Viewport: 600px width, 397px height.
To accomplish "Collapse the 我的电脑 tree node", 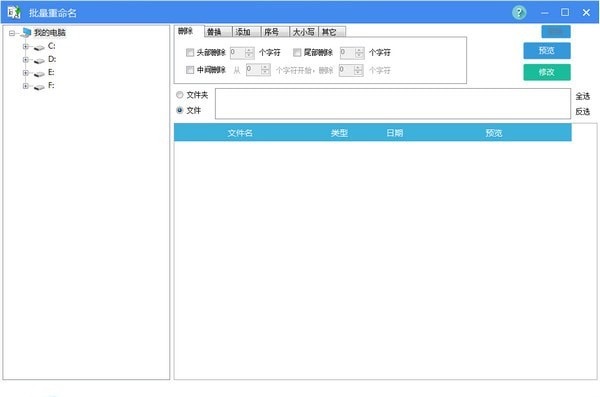I will click(12, 33).
